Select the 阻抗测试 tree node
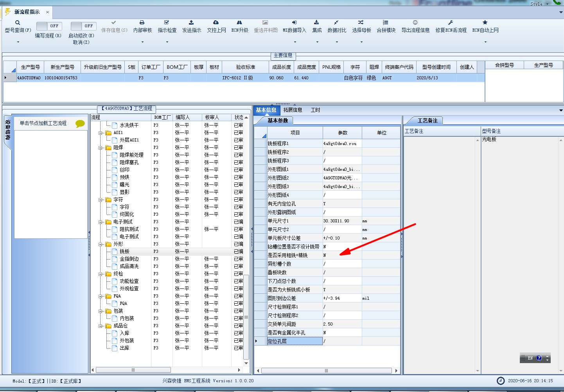Image resolution: width=564 pixels, height=392 pixels. click(x=129, y=229)
